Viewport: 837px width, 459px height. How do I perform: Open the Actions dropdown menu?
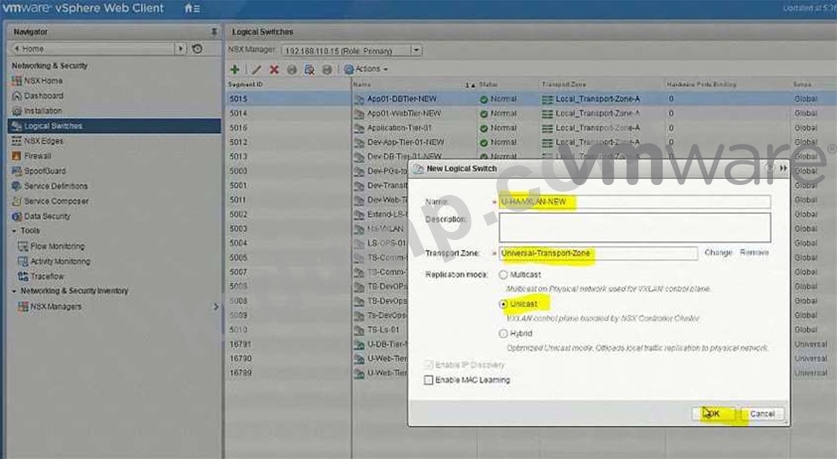(366, 69)
